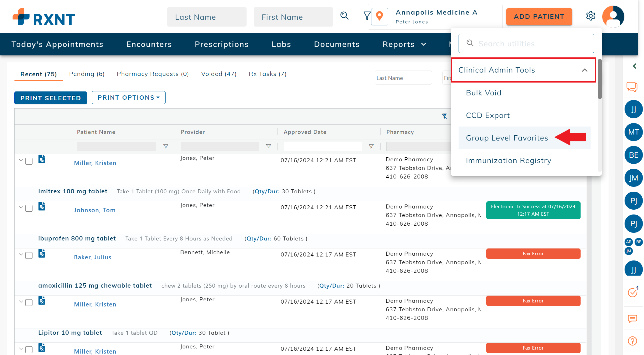Viewport: 644px width, 355px height.
Task: Open the MT user avatar in sidebar
Action: coord(633,132)
